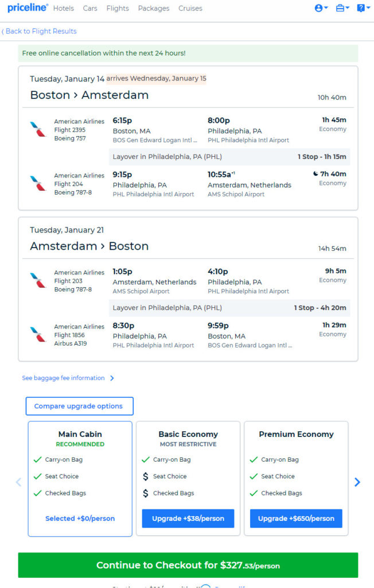Show previous fare options with left arrow
Image resolution: width=374 pixels, height=588 pixels.
pyautogui.click(x=18, y=482)
